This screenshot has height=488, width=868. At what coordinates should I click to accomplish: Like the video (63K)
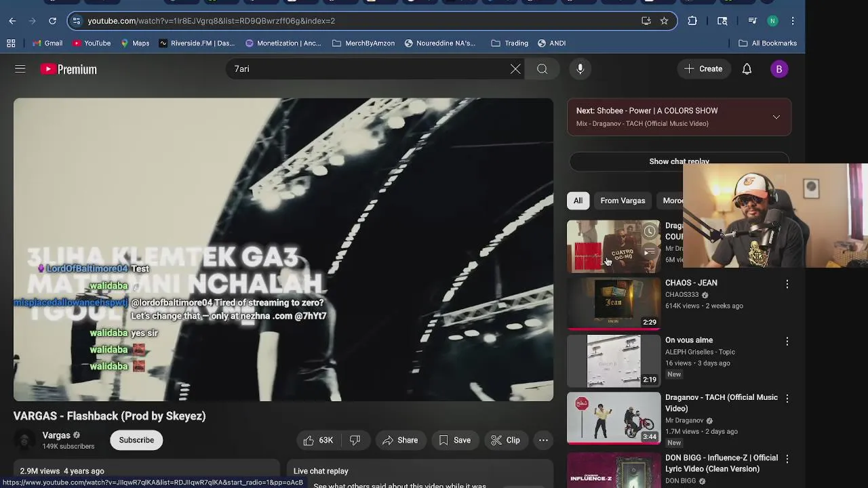[319, 441]
